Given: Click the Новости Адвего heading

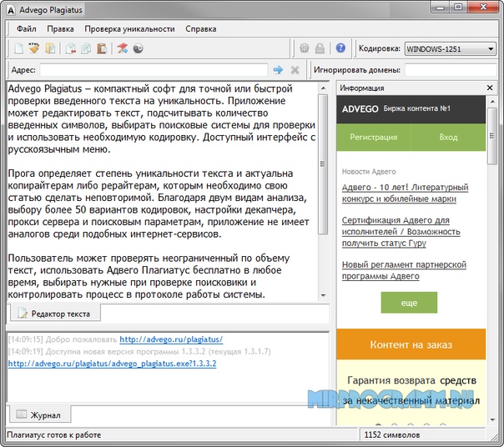Looking at the screenshot, I should tap(369, 171).
